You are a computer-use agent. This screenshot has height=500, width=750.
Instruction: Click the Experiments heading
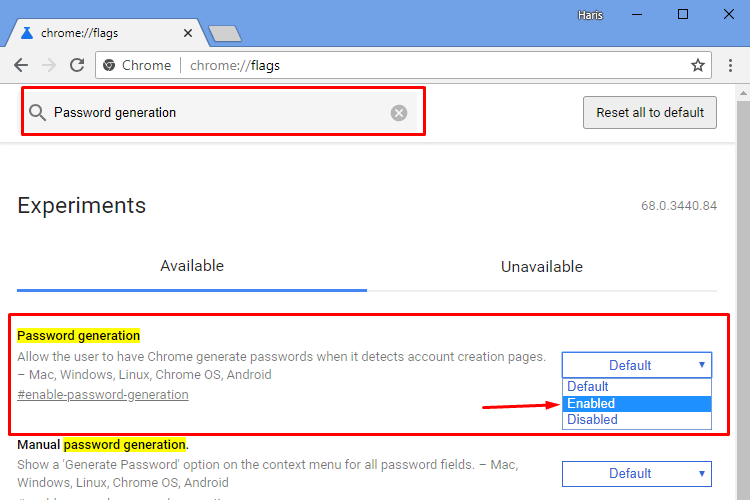click(81, 206)
